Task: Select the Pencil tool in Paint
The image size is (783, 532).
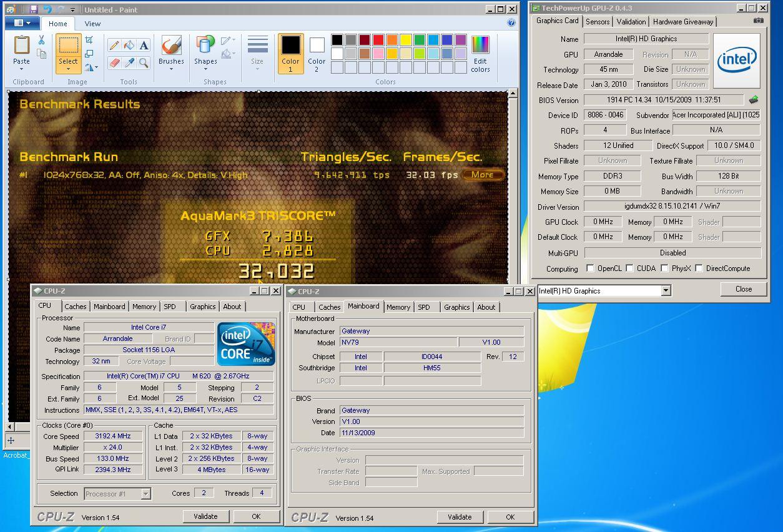Action: click(114, 45)
